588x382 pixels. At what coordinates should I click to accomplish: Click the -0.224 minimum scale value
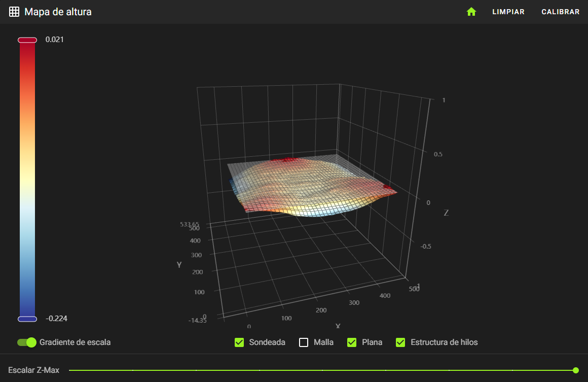coord(57,319)
